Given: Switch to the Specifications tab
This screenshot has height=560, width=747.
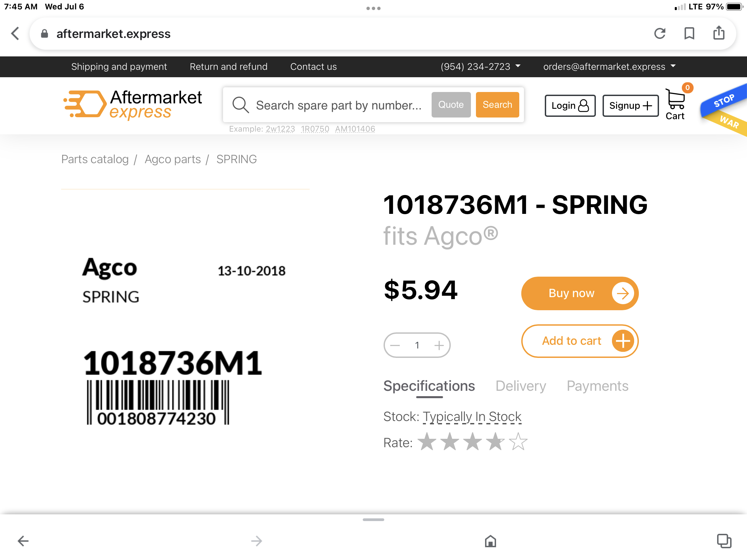Looking at the screenshot, I should (429, 386).
